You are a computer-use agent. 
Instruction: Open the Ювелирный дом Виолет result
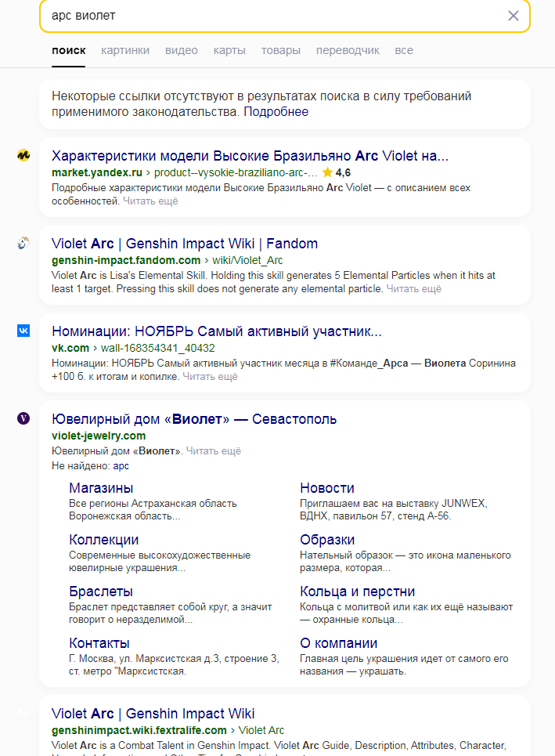(x=193, y=419)
